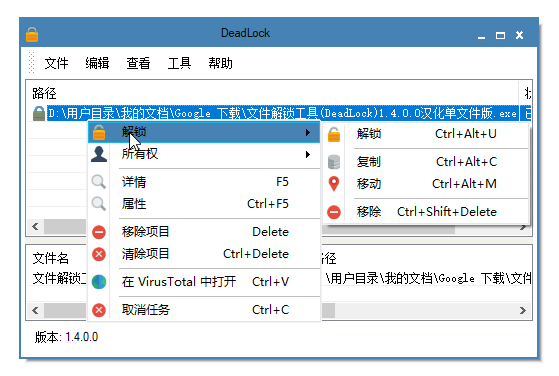The image size is (559, 376).
Task: Choose 详情 F5 from context menu
Action: [204, 182]
